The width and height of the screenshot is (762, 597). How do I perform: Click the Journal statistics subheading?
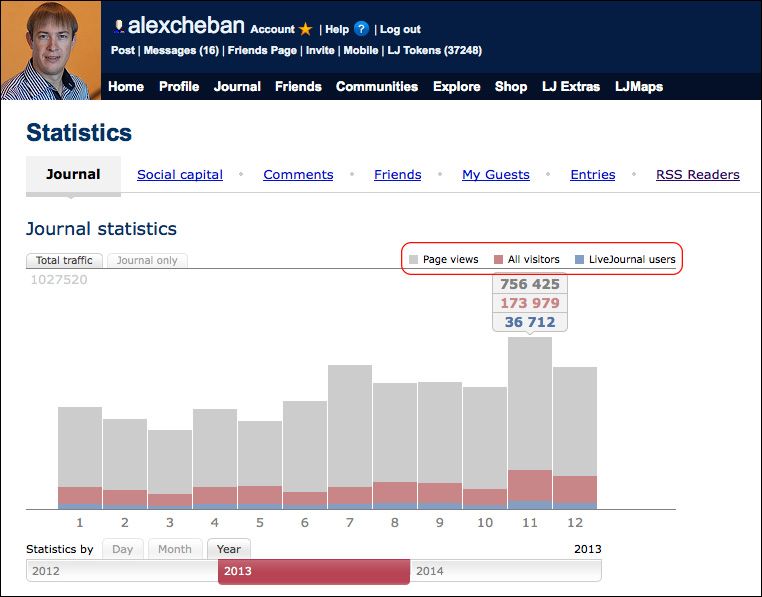tap(101, 228)
